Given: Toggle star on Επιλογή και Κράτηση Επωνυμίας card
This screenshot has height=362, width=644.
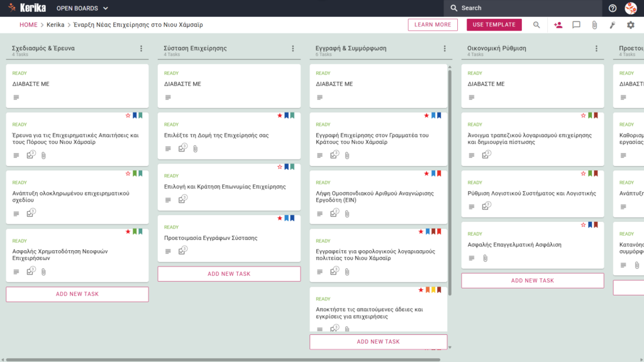Looking at the screenshot, I should click(280, 167).
